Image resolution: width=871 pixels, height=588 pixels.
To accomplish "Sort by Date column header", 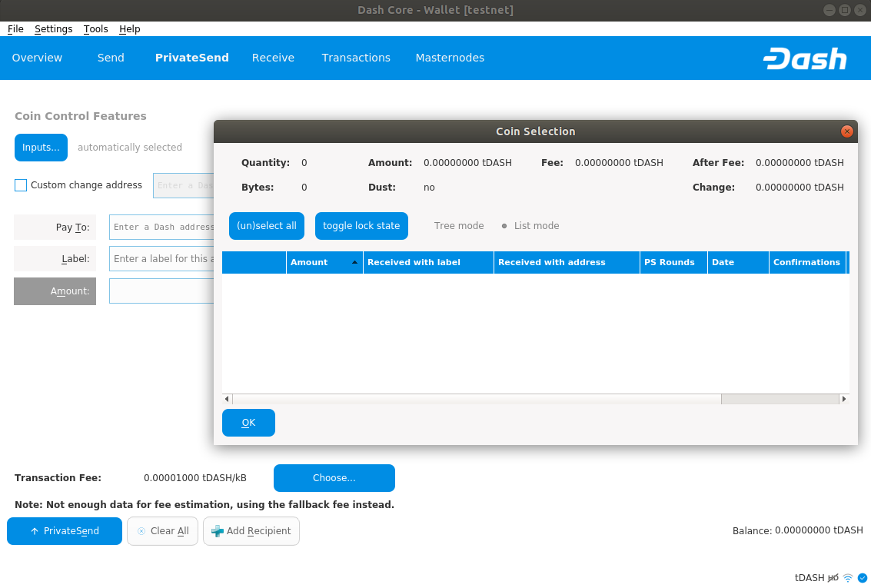I will pos(738,262).
